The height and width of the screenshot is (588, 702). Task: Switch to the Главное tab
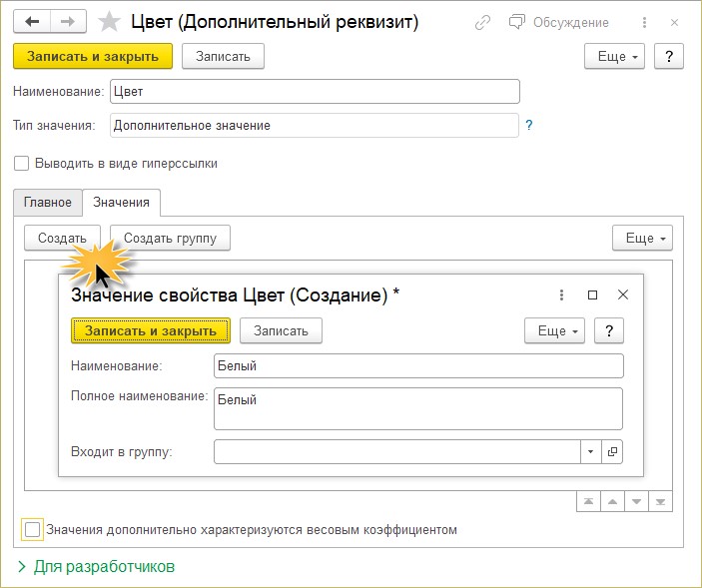pos(48,202)
